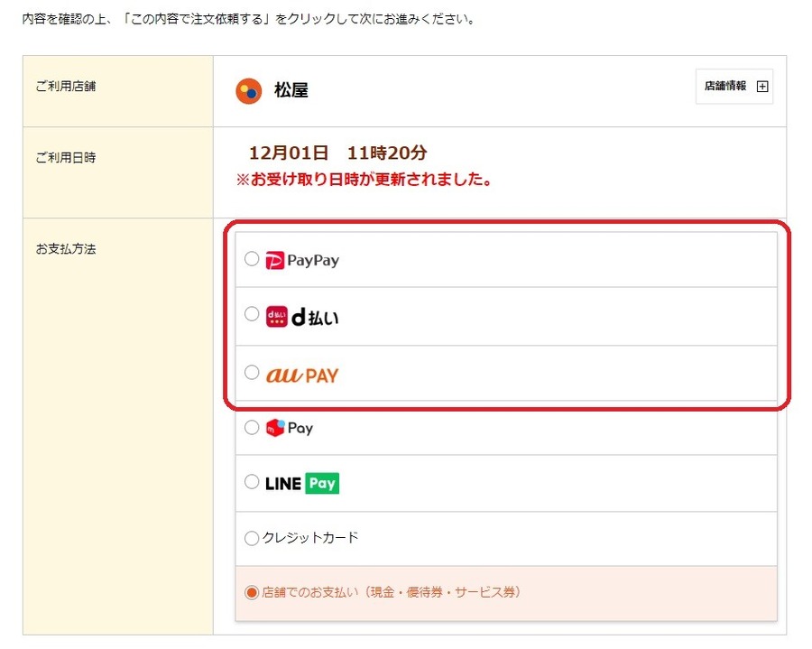The image size is (812, 649).
Task: Select the クレジットカード radio button
Action: [x=252, y=538]
